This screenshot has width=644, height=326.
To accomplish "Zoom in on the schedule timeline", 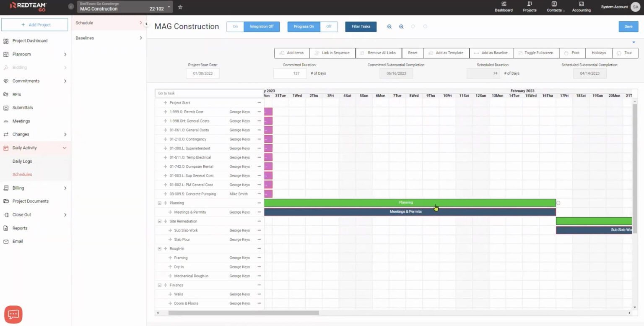I will (401, 26).
